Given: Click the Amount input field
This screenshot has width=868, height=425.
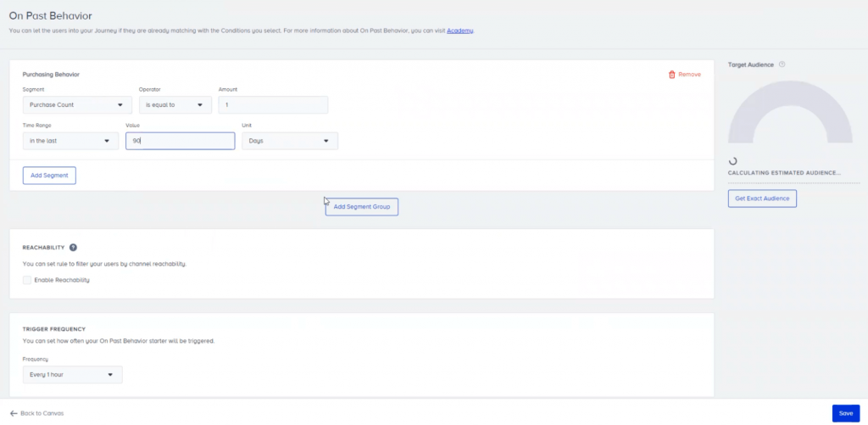Looking at the screenshot, I should pyautogui.click(x=273, y=105).
